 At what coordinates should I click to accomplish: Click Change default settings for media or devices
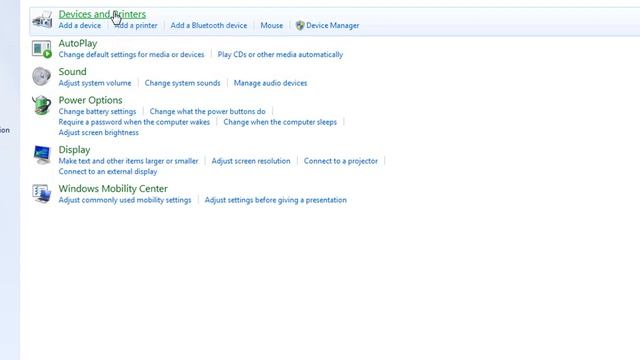point(131,54)
